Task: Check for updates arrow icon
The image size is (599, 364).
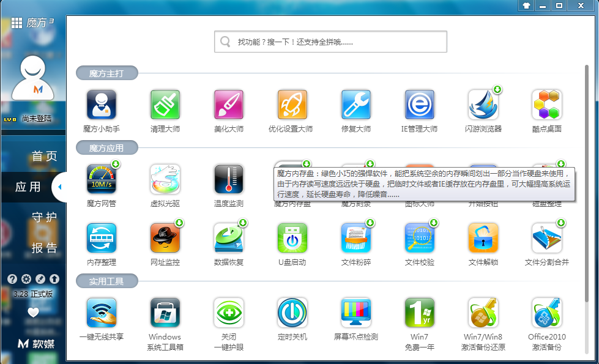Action: [x=54, y=279]
